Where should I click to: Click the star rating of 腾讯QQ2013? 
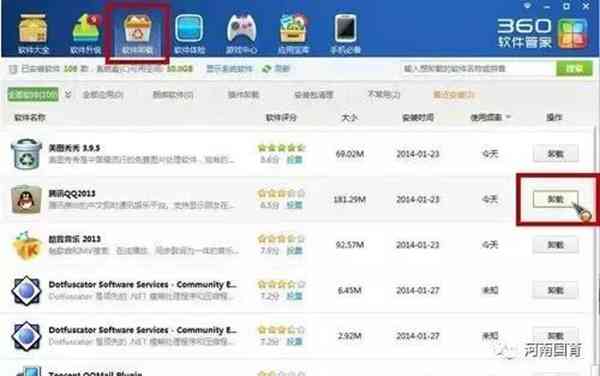coord(281,193)
